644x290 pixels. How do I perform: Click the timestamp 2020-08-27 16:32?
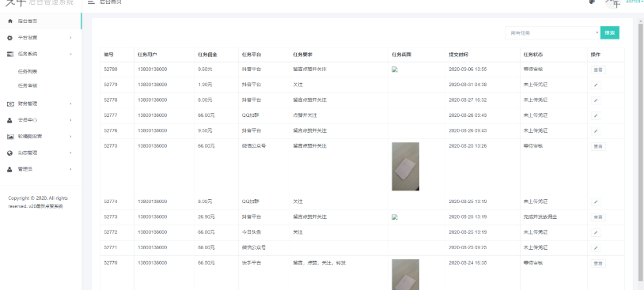[x=468, y=100]
